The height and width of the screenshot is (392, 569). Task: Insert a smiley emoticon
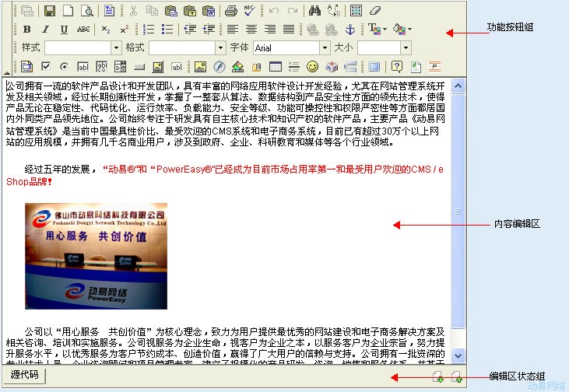[312, 66]
